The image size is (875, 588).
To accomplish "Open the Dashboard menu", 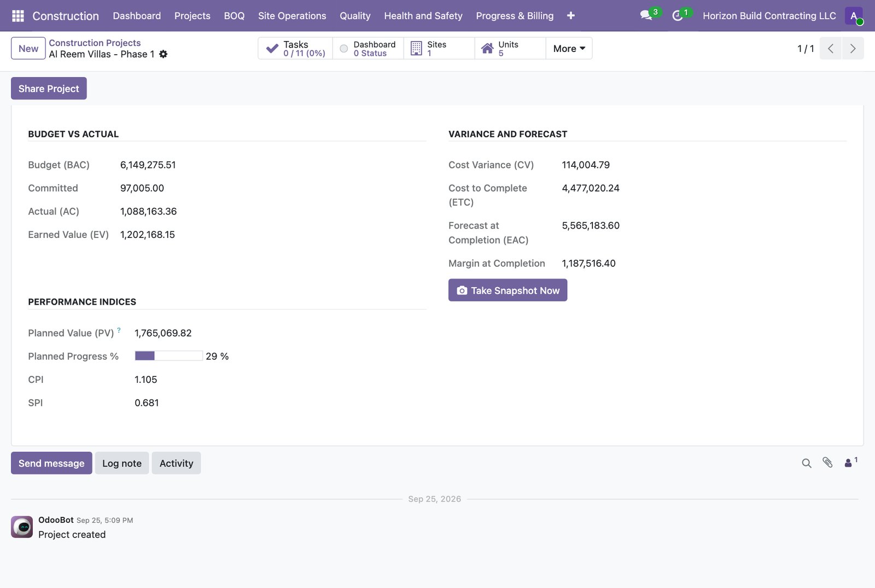I will click(137, 16).
